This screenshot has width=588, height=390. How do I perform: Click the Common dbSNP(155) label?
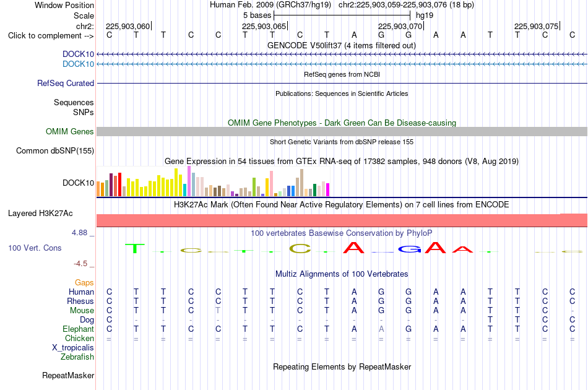[x=55, y=151]
